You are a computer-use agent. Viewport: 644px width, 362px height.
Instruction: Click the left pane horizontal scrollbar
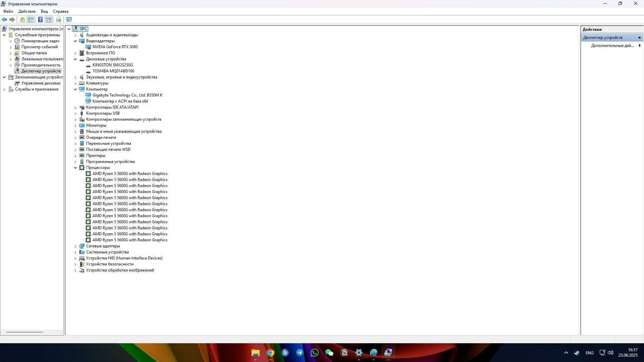[24, 332]
